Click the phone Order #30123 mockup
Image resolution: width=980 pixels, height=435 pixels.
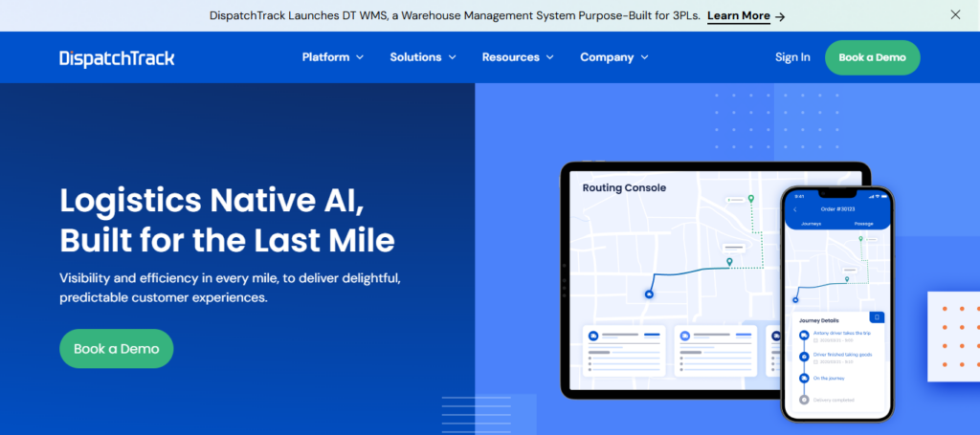(x=837, y=304)
